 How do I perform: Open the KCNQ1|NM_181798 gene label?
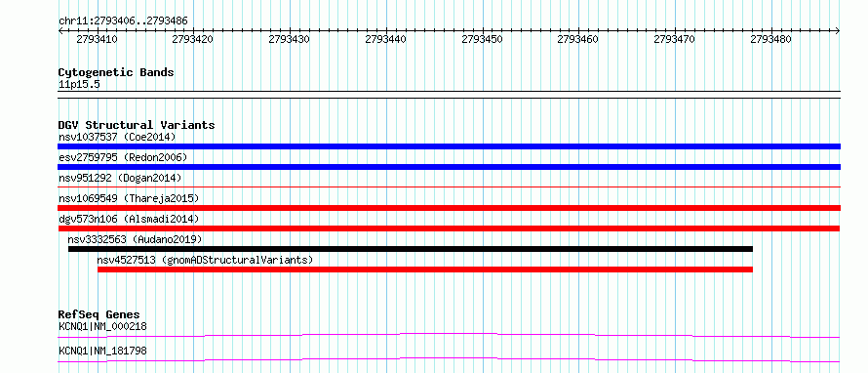click(102, 351)
